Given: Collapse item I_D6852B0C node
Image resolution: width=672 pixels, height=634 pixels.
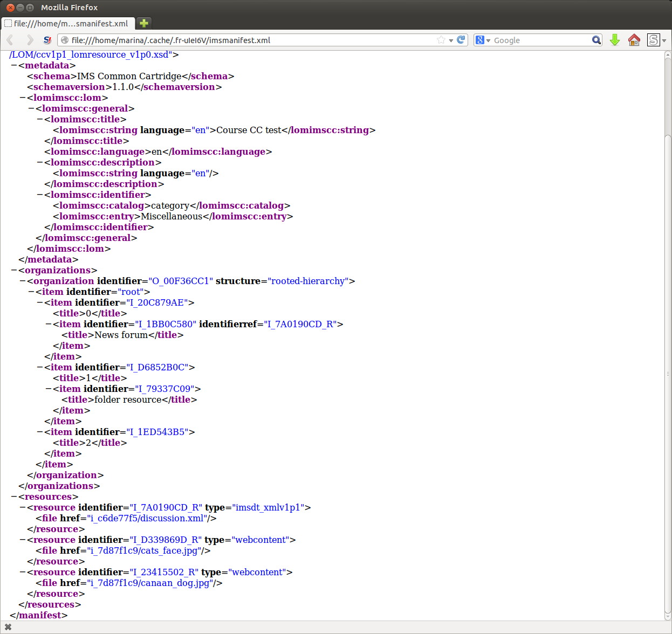Looking at the screenshot, I should [40, 367].
